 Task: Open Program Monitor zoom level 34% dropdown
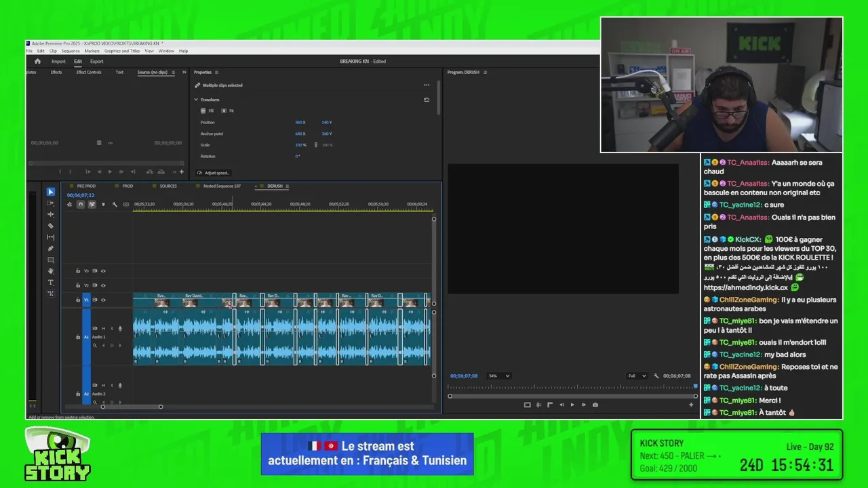(x=498, y=375)
